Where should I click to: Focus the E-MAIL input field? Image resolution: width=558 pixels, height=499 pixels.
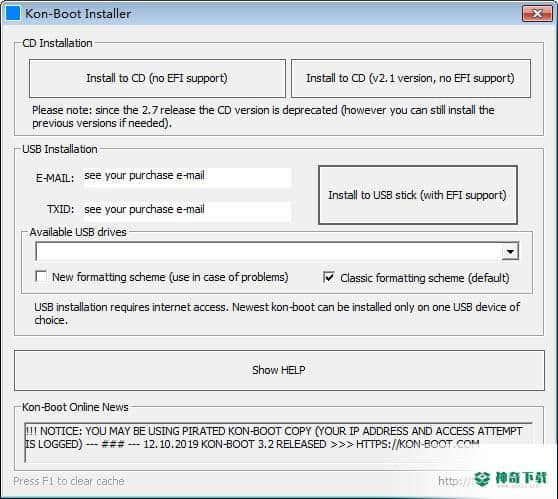pyautogui.click(x=187, y=177)
